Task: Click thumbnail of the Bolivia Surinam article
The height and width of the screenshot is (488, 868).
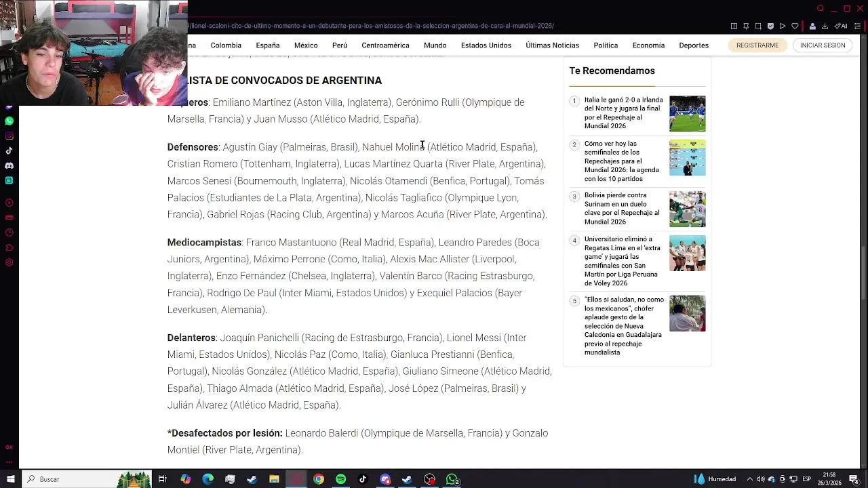Action: [x=687, y=209]
